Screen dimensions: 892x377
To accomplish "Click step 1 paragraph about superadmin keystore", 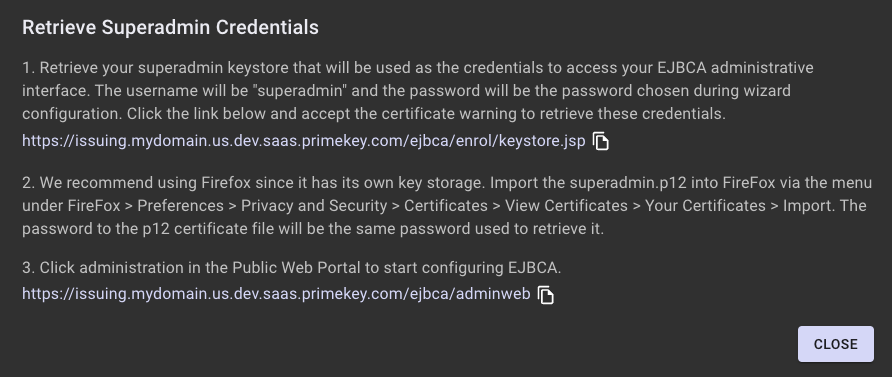I will coord(418,90).
